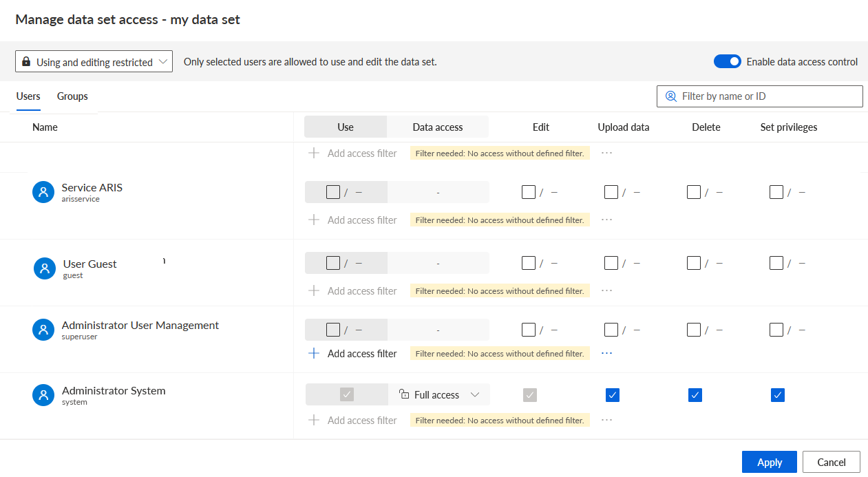868x477 pixels.
Task: Uncheck Delete permission for Administrator System
Action: (695, 395)
